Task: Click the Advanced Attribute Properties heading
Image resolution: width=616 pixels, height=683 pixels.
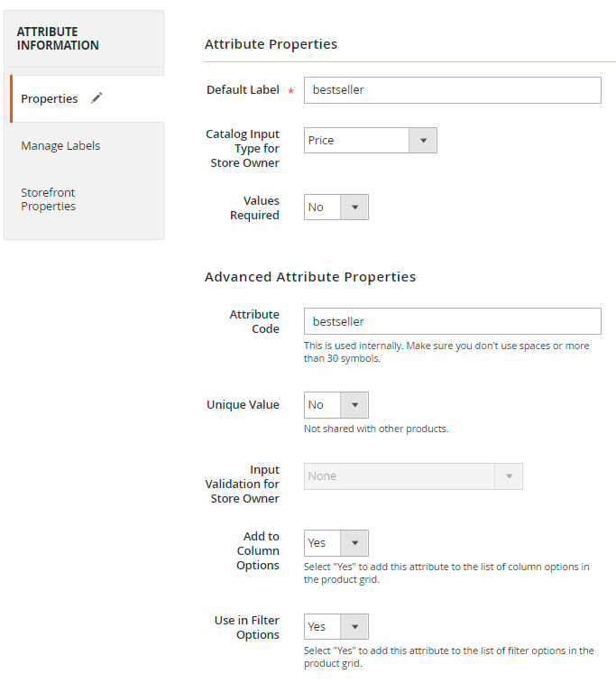Action: (310, 277)
